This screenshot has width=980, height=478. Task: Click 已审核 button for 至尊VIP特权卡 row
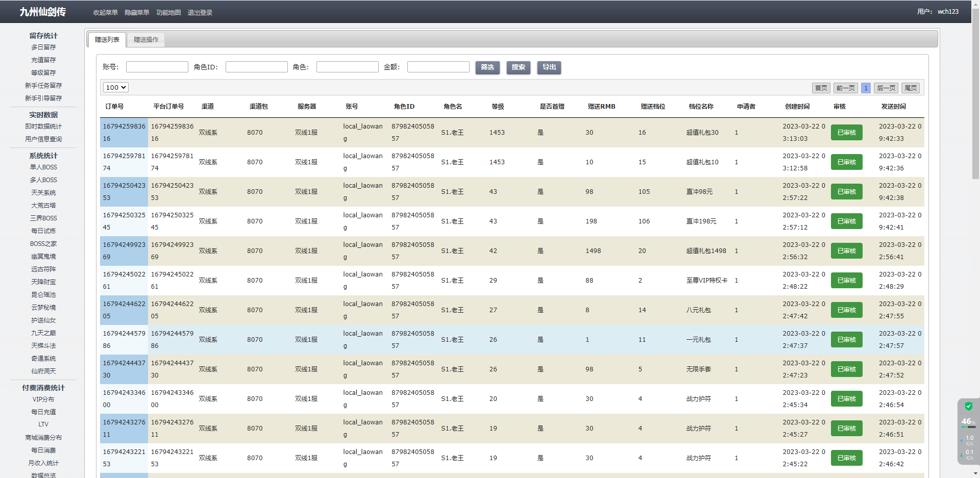click(x=847, y=281)
